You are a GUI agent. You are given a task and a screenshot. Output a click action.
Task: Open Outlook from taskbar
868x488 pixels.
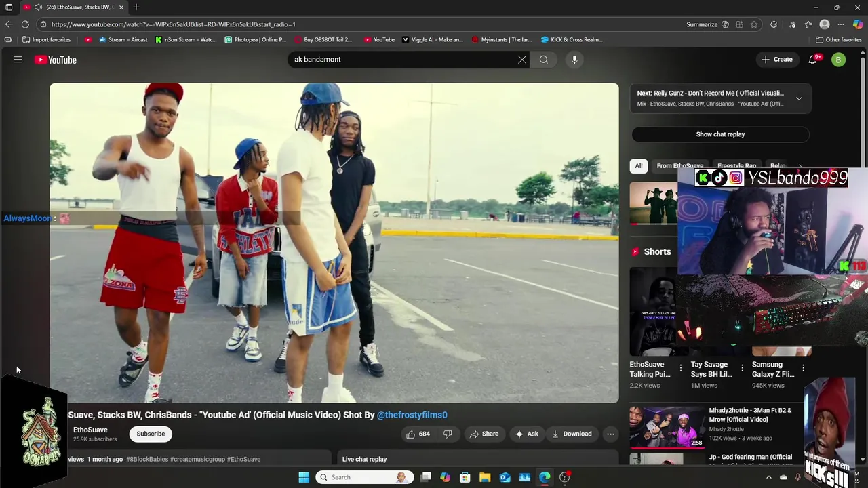tap(505, 477)
